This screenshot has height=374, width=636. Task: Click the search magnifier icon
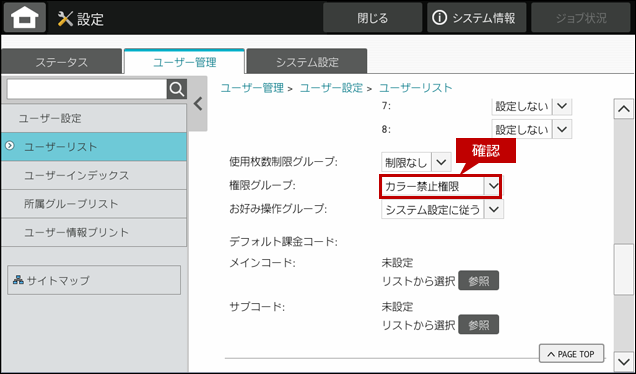pyautogui.click(x=177, y=89)
